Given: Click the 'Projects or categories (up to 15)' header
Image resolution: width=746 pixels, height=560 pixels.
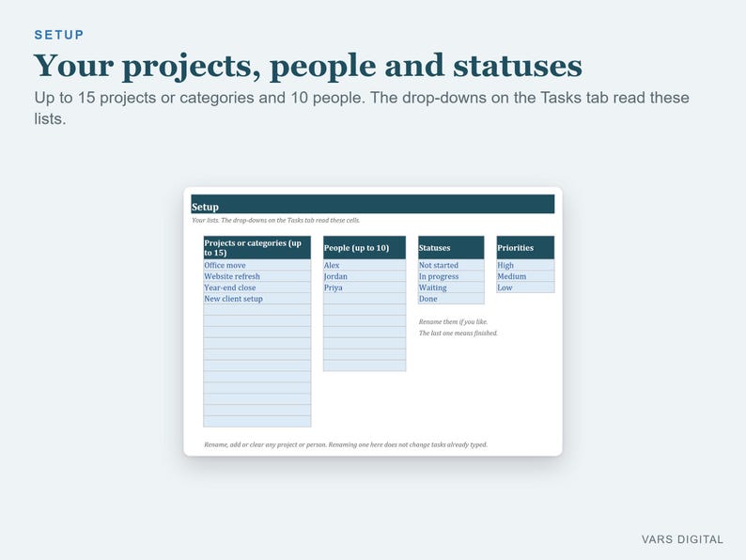Looking at the screenshot, I should 256,247.
